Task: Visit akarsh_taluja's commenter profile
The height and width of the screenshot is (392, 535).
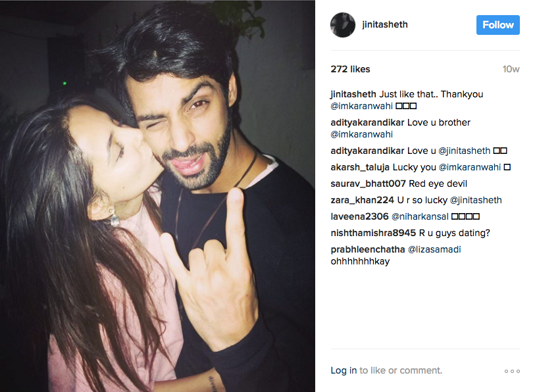Action: [x=360, y=167]
